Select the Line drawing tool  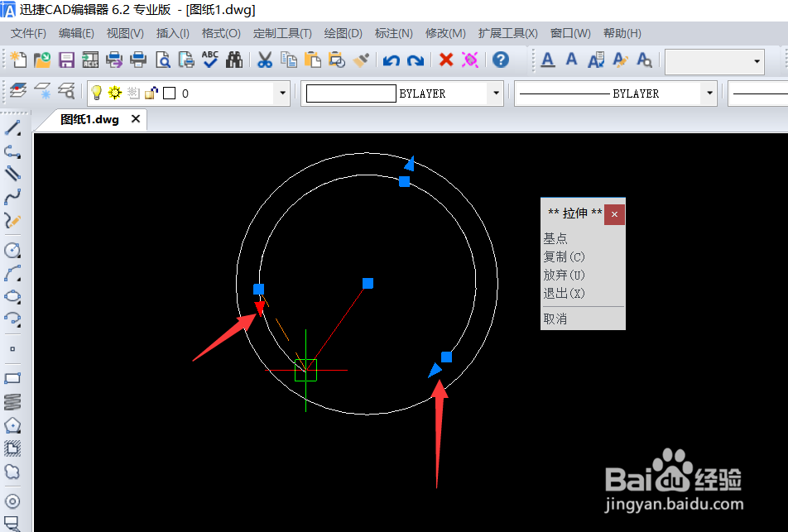click(x=12, y=127)
